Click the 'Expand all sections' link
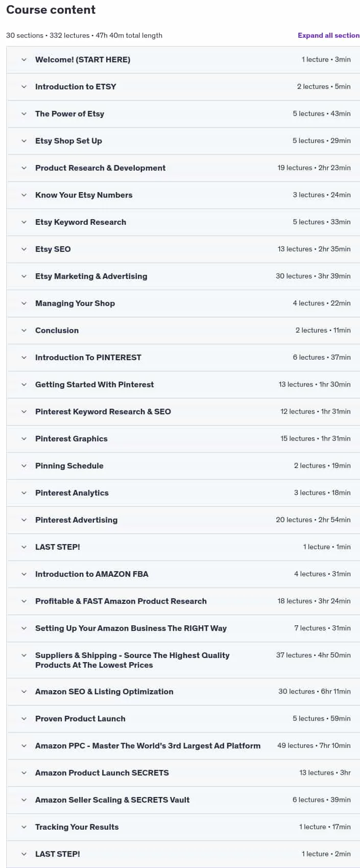The height and width of the screenshot is (868, 360). point(329,35)
